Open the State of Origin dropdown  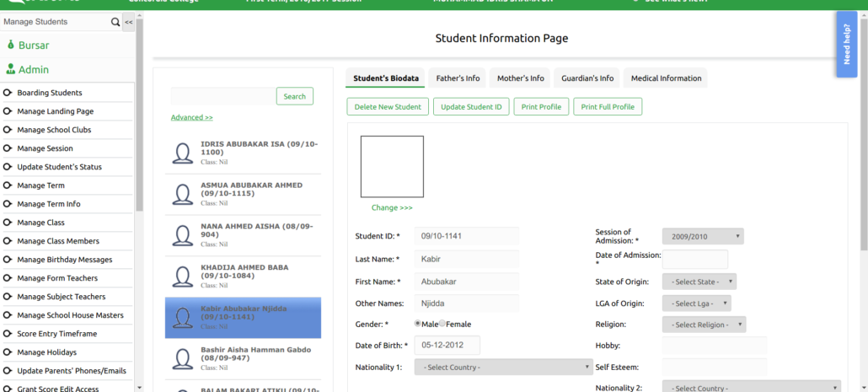click(x=699, y=282)
